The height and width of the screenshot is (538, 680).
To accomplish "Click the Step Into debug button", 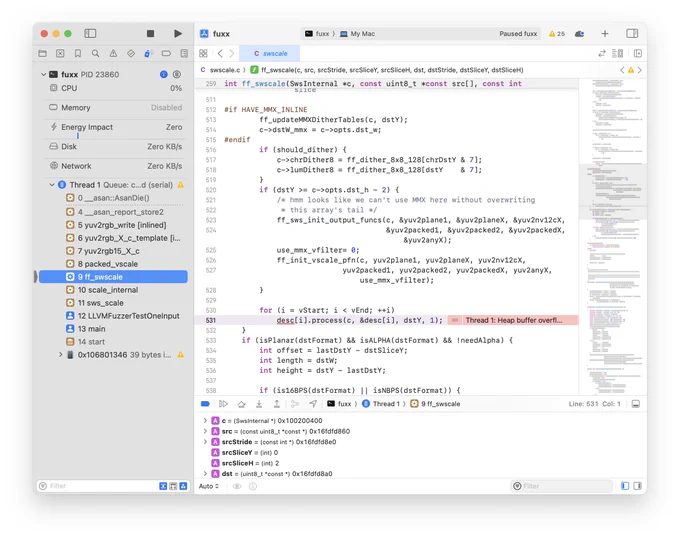I will point(259,404).
